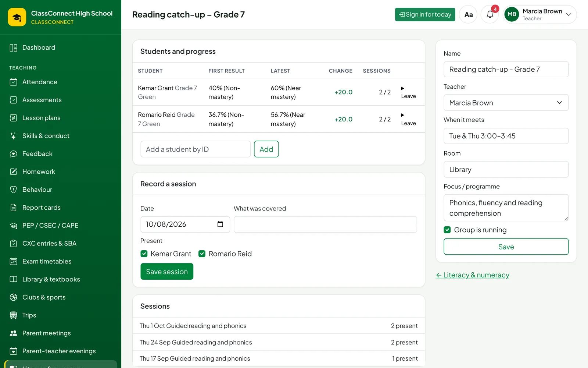Expand the Marcia Brown account menu chevron
Image resolution: width=588 pixels, height=368 pixels.
pyautogui.click(x=569, y=15)
